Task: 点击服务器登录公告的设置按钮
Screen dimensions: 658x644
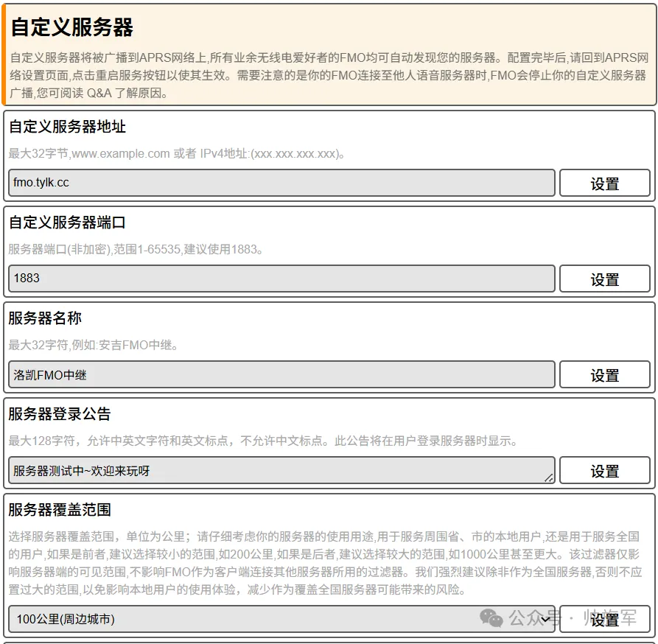Action: (x=605, y=470)
